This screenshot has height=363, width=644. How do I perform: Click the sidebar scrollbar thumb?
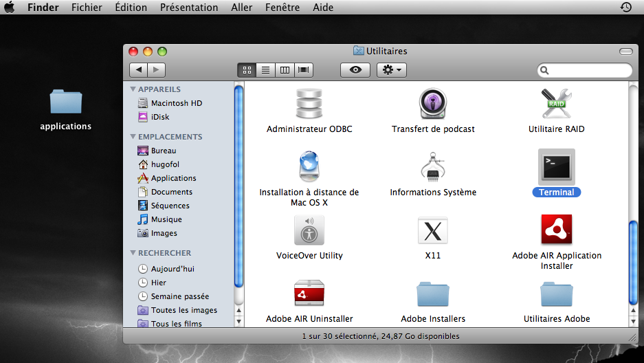[x=238, y=186]
